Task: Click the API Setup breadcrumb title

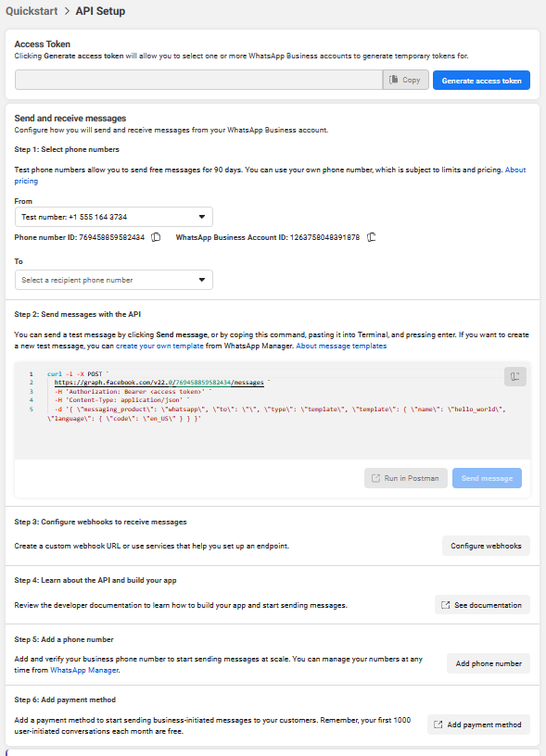Action: (x=100, y=11)
